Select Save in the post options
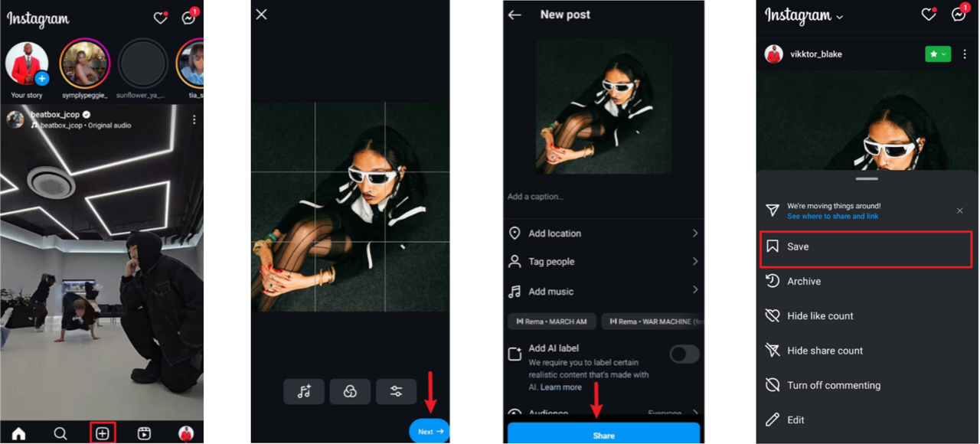980x444 pixels. (x=866, y=247)
